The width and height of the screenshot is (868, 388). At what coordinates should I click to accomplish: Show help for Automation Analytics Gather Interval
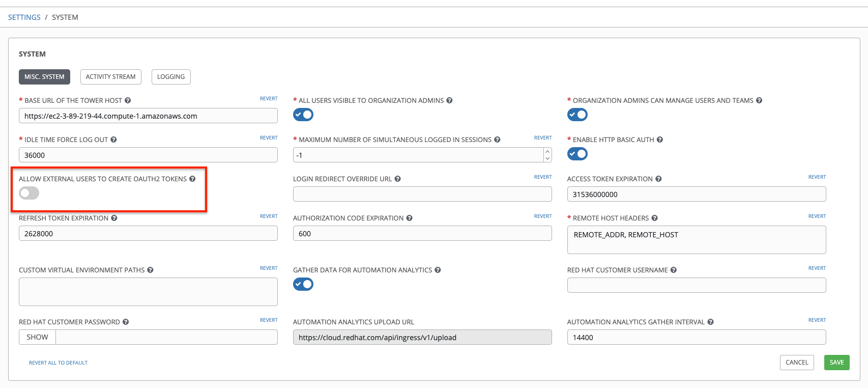pyautogui.click(x=710, y=322)
